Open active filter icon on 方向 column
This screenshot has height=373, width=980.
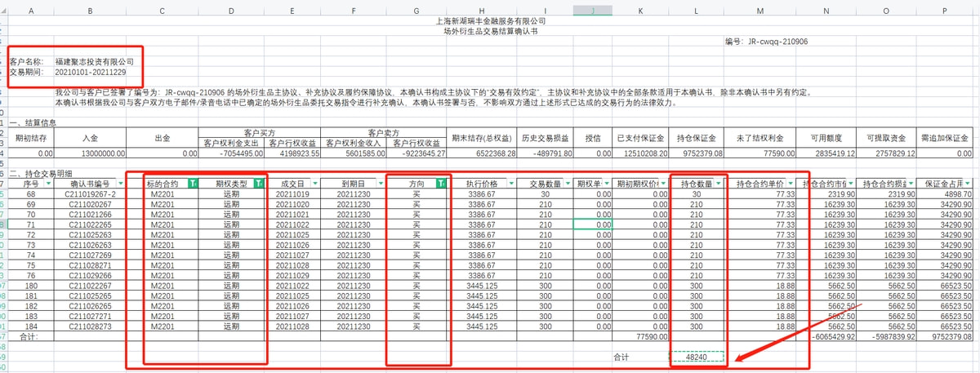pyautogui.click(x=442, y=184)
